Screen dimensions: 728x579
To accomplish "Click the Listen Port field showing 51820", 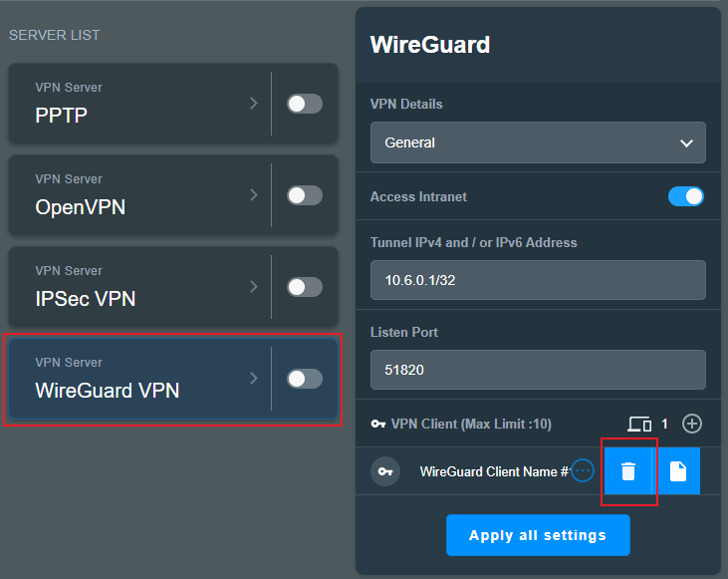I will coord(538,370).
